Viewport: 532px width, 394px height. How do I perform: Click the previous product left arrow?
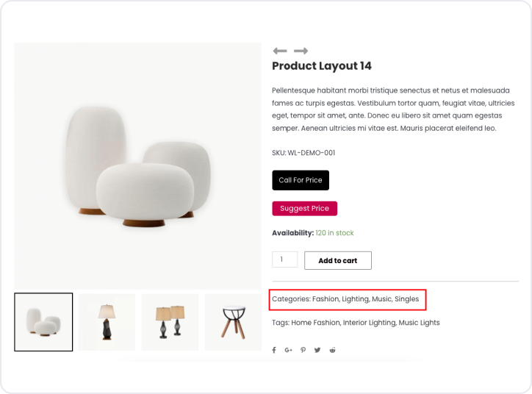pos(279,51)
